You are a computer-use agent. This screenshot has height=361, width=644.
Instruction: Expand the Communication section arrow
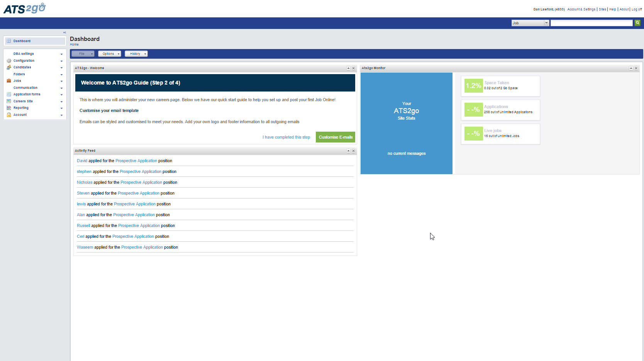[61, 88]
